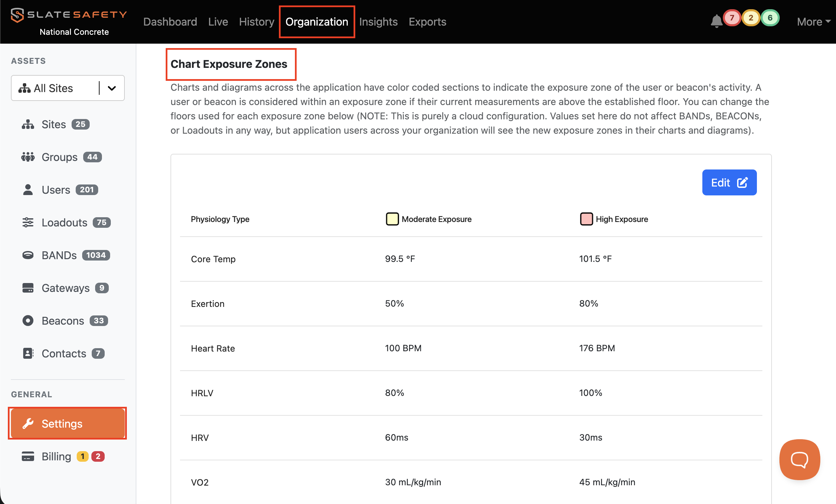Switch to the Insights tab
This screenshot has width=836, height=504.
coord(378,22)
